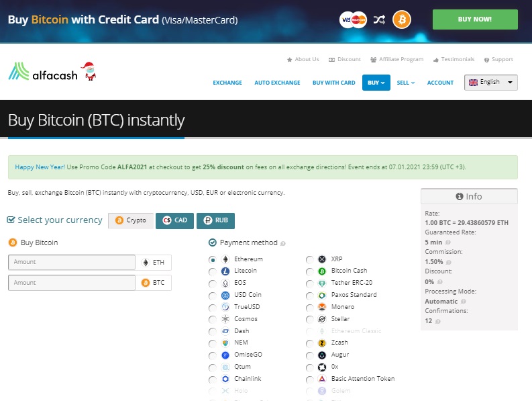
Task: Click the OmiseGO coin icon
Action: (225, 355)
